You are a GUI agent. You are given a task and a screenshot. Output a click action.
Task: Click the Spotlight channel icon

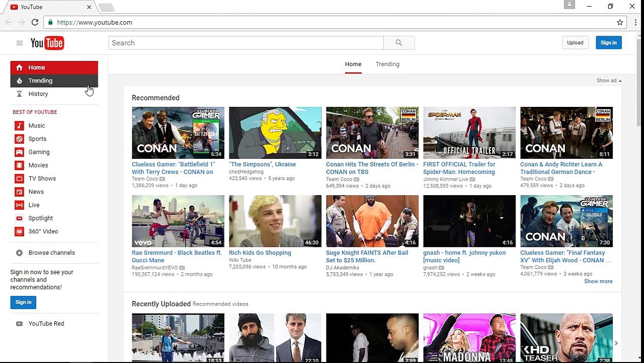tap(19, 218)
